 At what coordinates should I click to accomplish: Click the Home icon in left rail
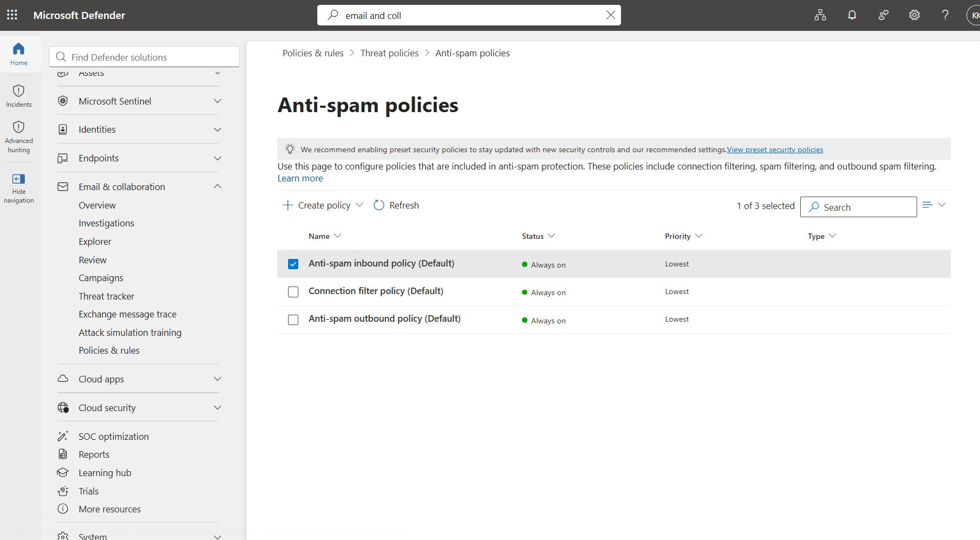[18, 49]
